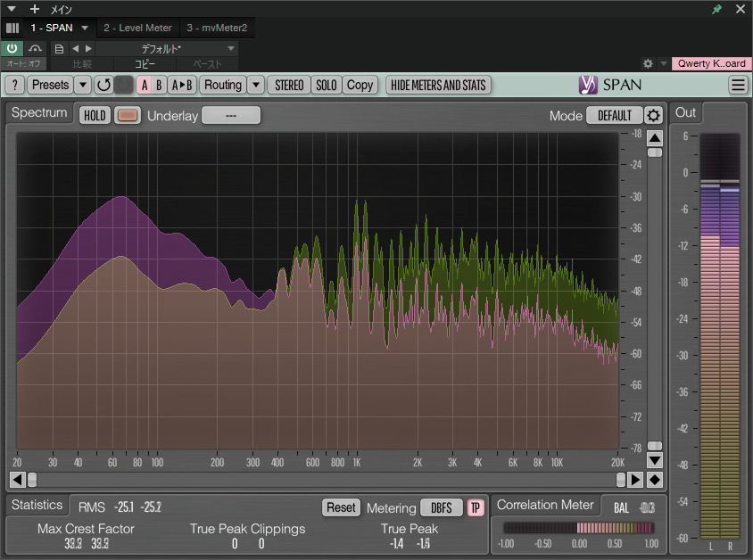
Task: Click the Copy button in SPAN toolbar
Action: click(360, 85)
